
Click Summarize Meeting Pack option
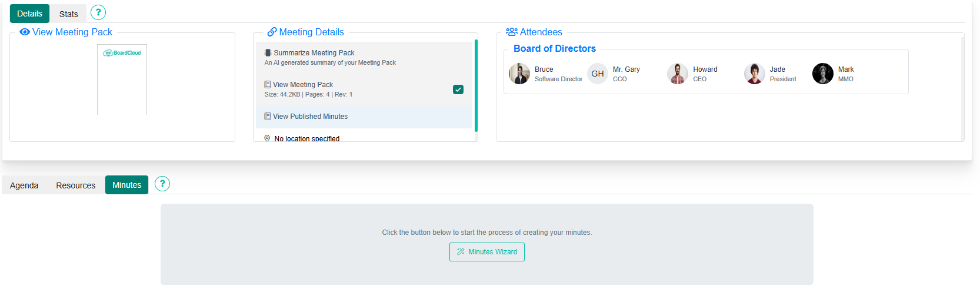(314, 53)
